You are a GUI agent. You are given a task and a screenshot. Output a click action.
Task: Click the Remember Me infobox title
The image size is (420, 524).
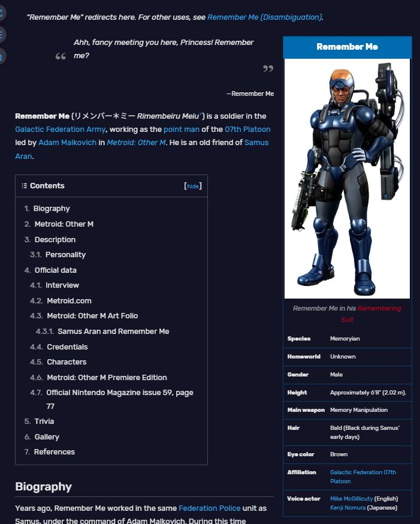pyautogui.click(x=348, y=47)
